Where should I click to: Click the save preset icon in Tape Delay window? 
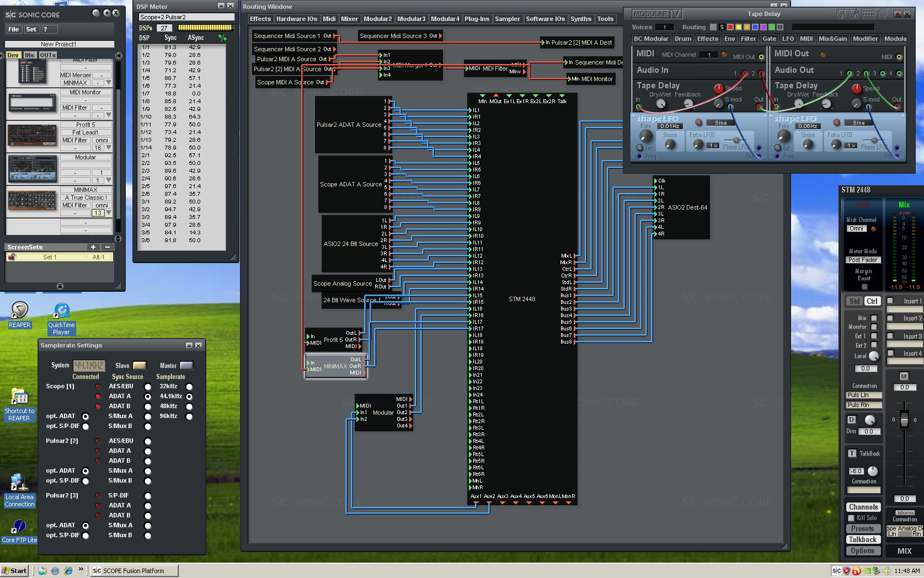841,14
